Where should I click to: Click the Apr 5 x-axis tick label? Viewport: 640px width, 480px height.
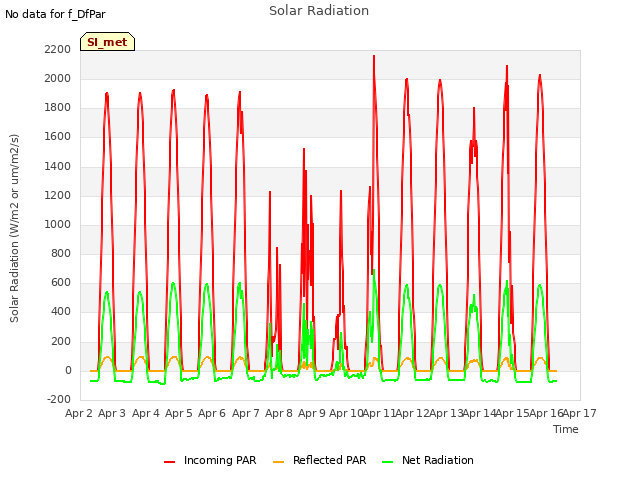click(179, 413)
